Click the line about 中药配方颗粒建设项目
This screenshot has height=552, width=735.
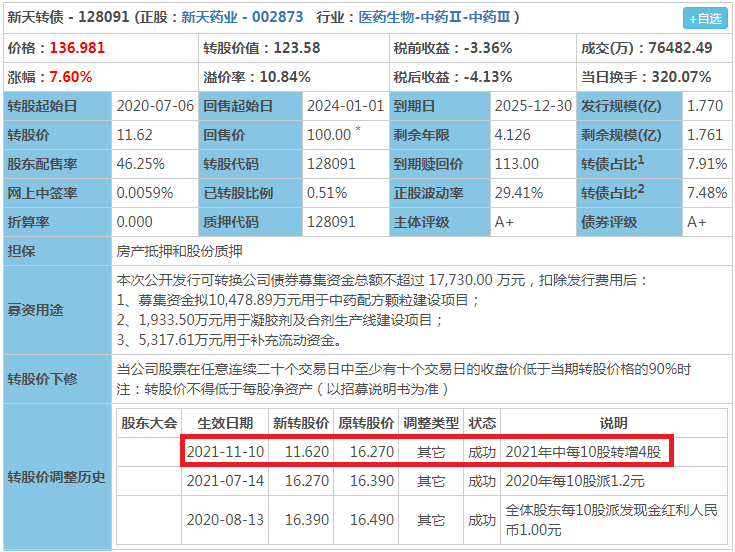point(297,300)
